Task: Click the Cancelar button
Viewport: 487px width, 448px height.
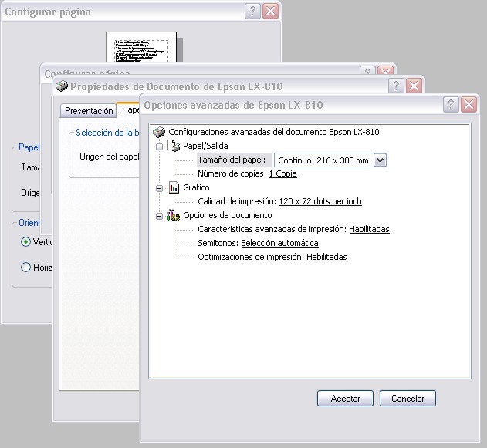Action: [x=408, y=399]
